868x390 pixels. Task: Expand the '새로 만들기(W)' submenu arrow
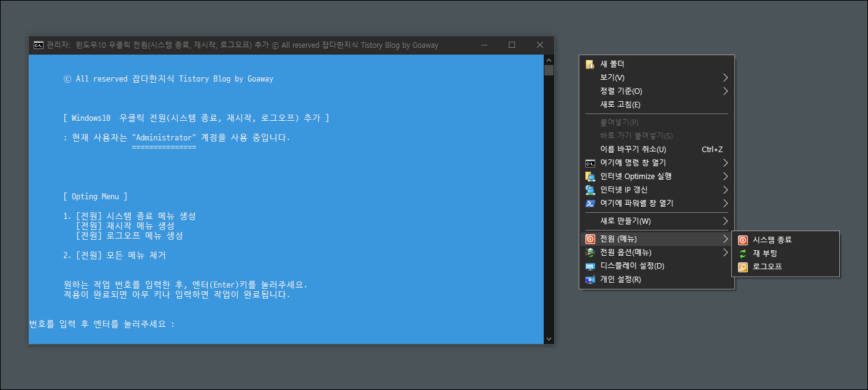coord(725,221)
